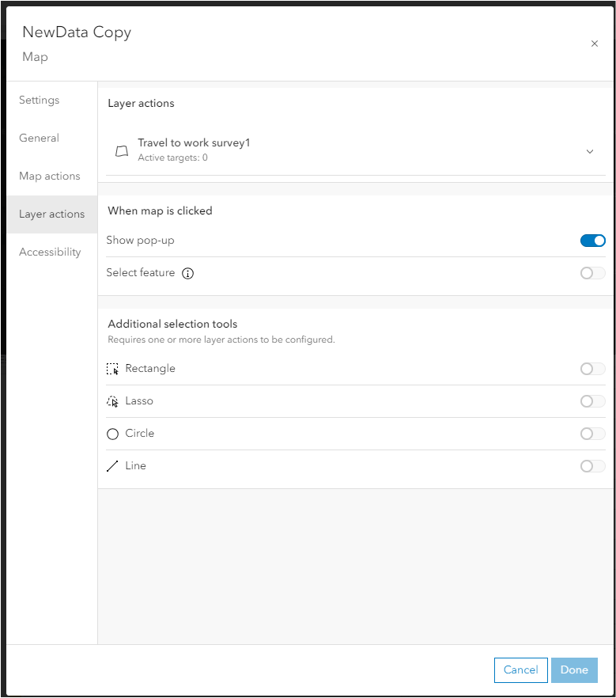Enable the Line selection toggle
Image resolution: width=616 pixels, height=698 pixels.
click(592, 465)
